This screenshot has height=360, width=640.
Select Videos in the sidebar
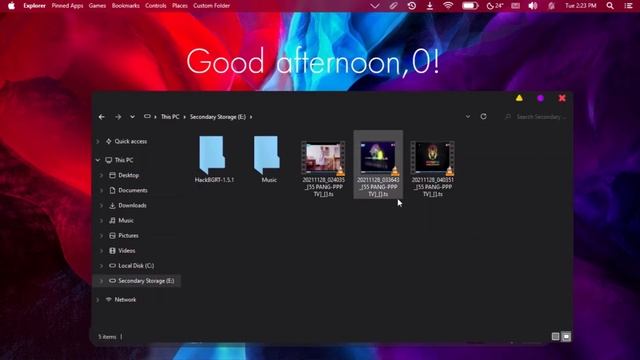point(127,251)
